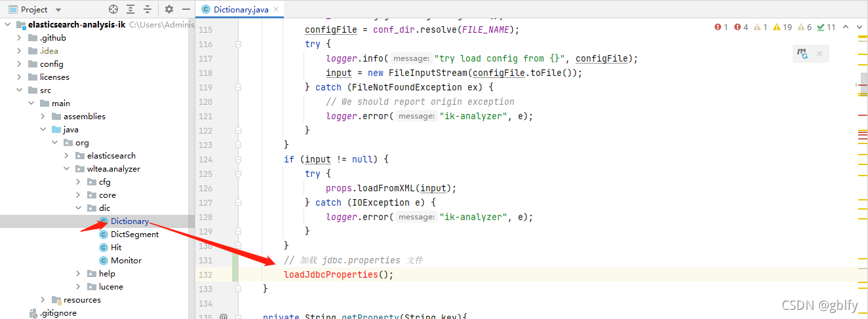Expand the elasticsearch package
The width and height of the screenshot is (868, 319).
68,155
